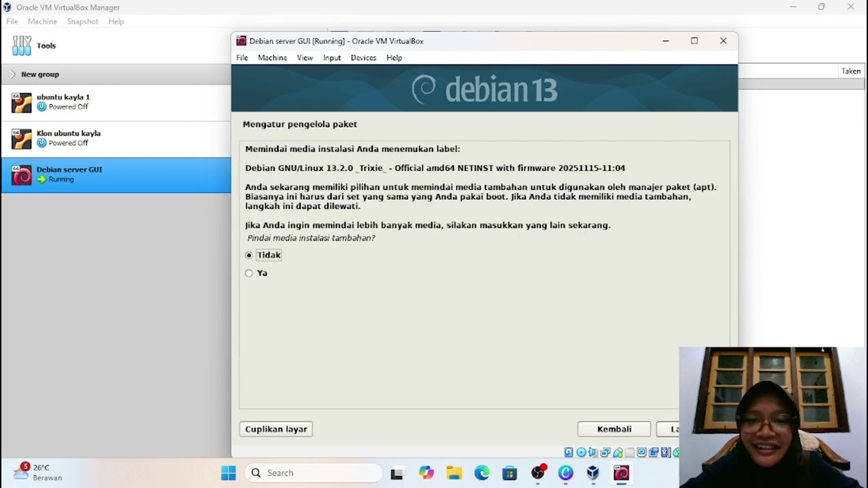The width and height of the screenshot is (868, 488).
Task: Select Klon ubuntu kayla in VM list
Action: [115, 139]
